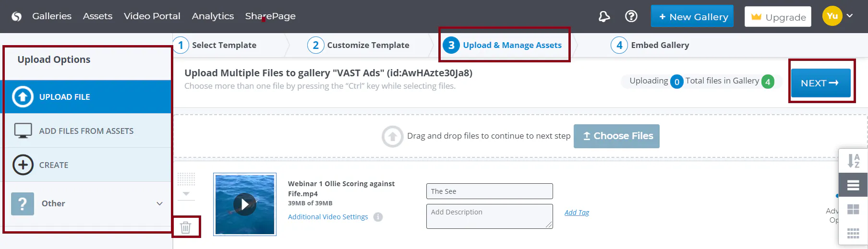
Task: Switch to small grid view icon
Action: (853, 234)
